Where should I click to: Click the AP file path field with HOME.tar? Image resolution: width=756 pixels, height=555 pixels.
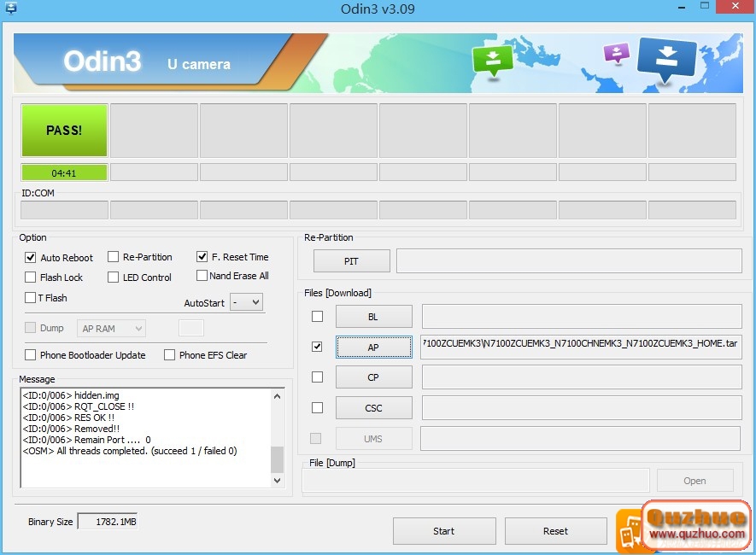tap(581, 347)
